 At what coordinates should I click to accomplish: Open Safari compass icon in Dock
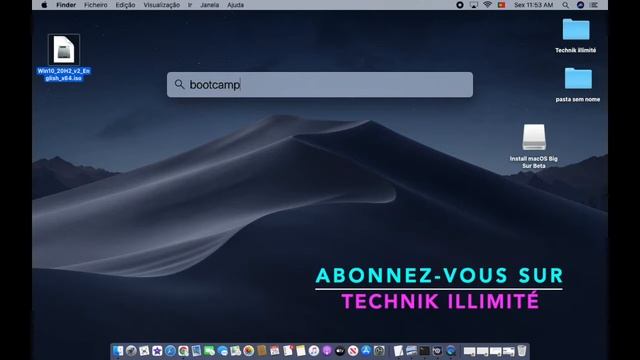point(170,351)
